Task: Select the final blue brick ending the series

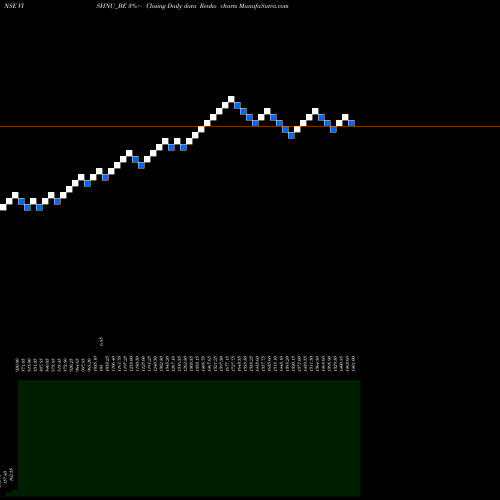Action: click(351, 123)
